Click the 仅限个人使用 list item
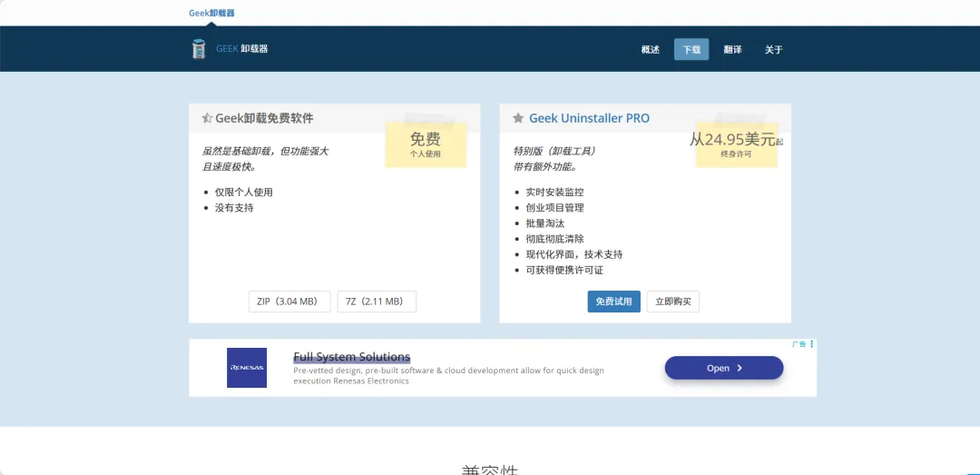The image size is (980, 475). pyautogui.click(x=244, y=193)
